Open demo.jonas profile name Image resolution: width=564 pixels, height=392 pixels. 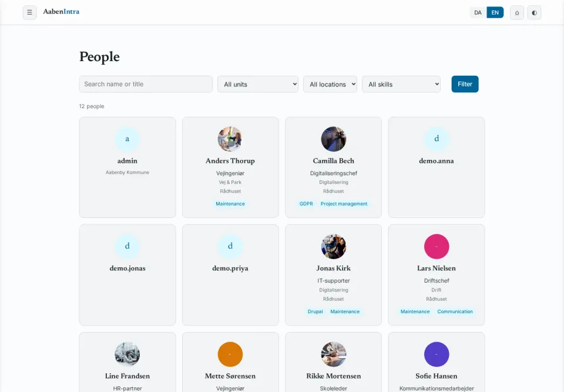pyautogui.click(x=127, y=268)
